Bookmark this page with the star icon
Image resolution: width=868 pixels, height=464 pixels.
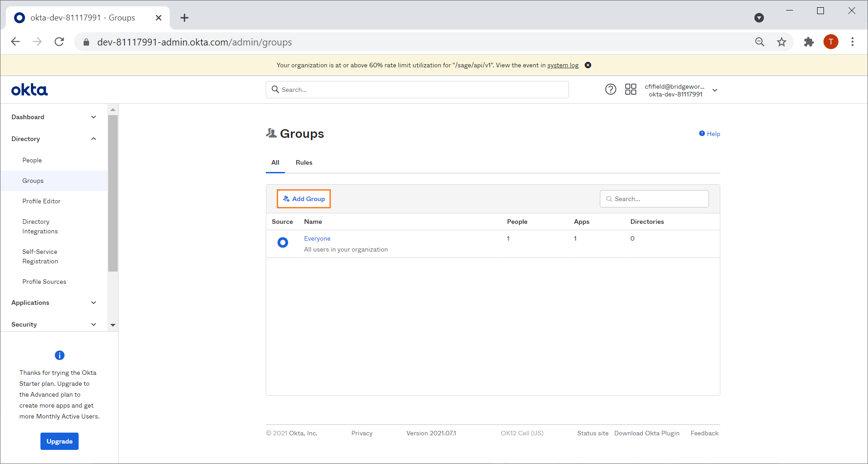pyautogui.click(x=782, y=42)
